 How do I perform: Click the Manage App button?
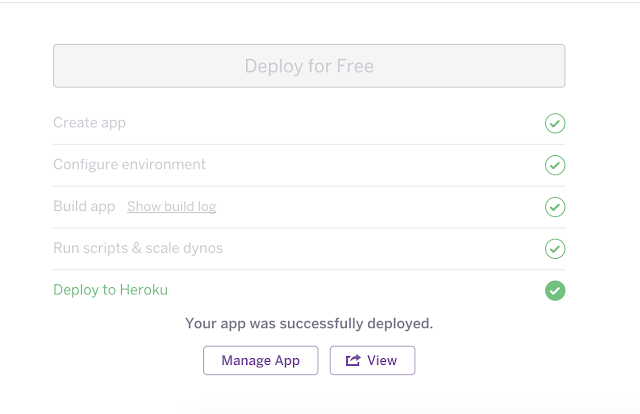[x=260, y=361]
